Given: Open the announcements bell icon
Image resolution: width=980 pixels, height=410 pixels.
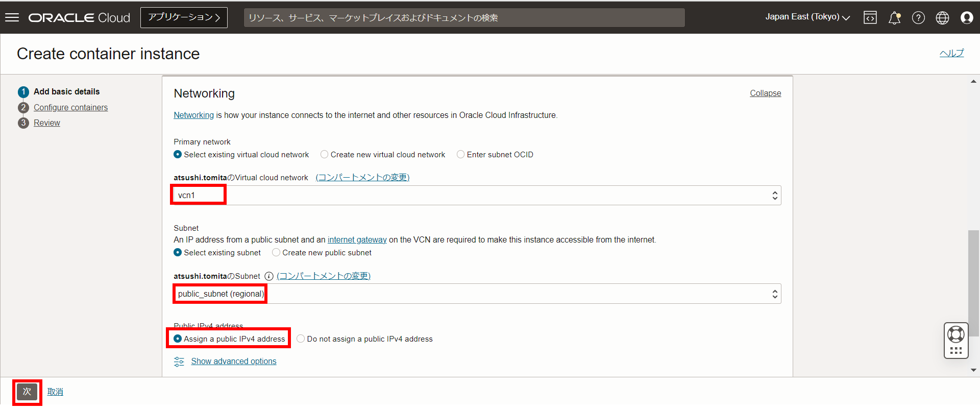Looking at the screenshot, I should 894,18.
